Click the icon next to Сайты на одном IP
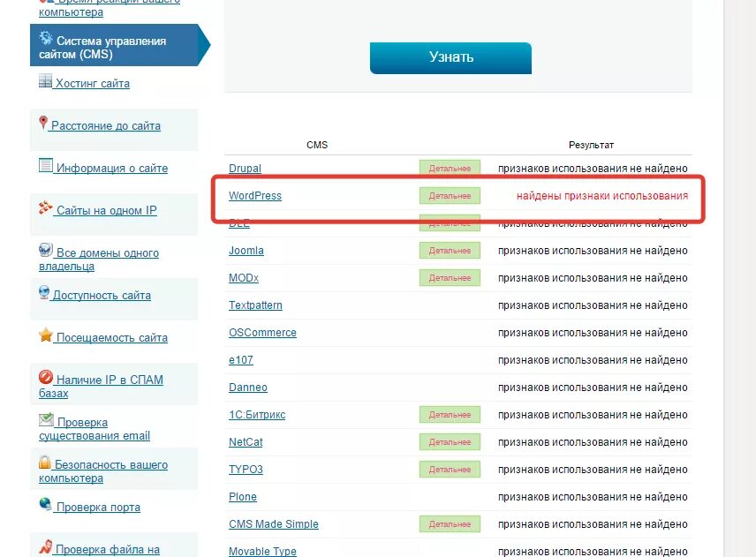 pos(45,207)
